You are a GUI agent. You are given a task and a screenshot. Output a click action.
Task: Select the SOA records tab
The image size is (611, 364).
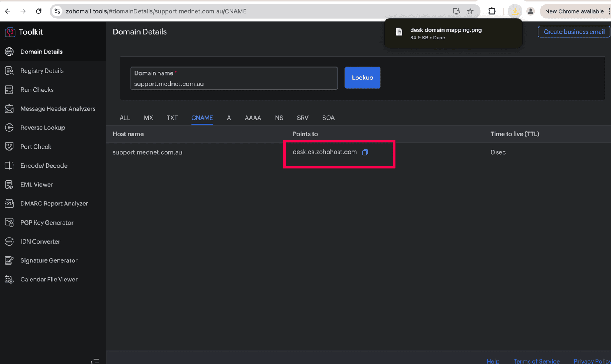click(x=328, y=118)
